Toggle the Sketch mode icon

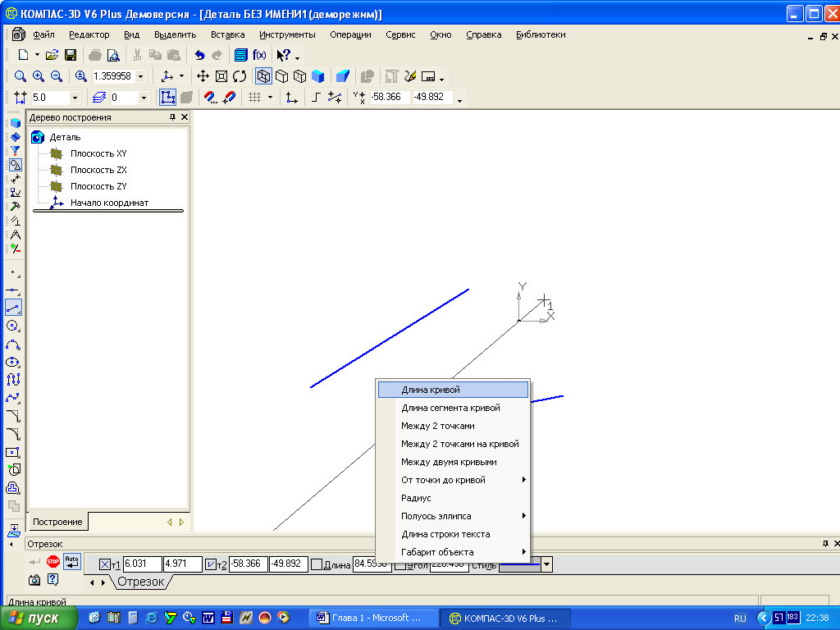coord(167,98)
